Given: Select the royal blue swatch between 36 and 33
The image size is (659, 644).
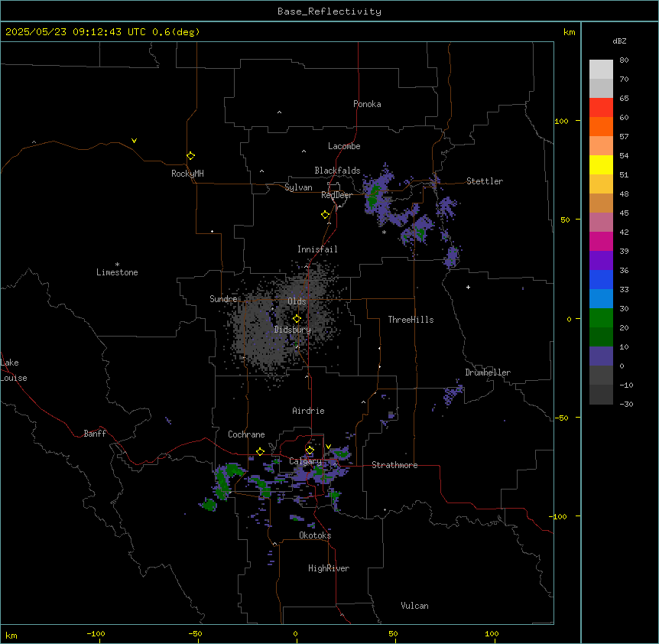Looking at the screenshot, I should tap(601, 279).
